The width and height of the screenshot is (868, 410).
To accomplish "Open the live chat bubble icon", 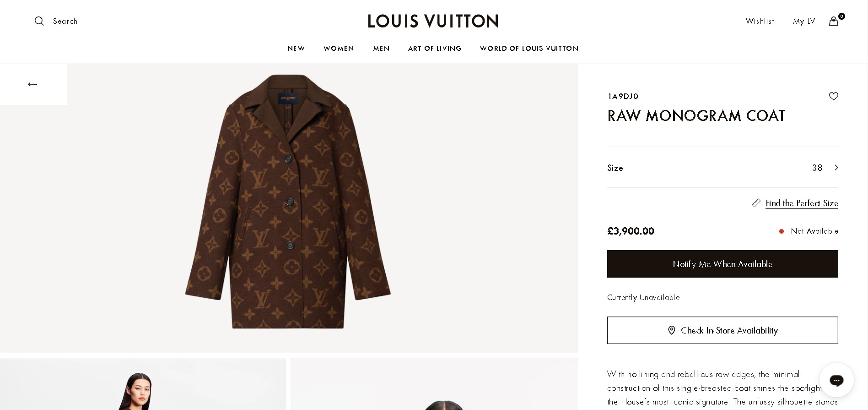I will coord(836,380).
